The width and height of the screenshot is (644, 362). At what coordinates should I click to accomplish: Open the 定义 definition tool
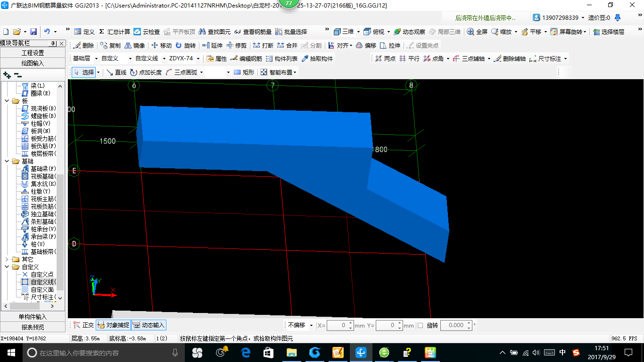(84, 32)
